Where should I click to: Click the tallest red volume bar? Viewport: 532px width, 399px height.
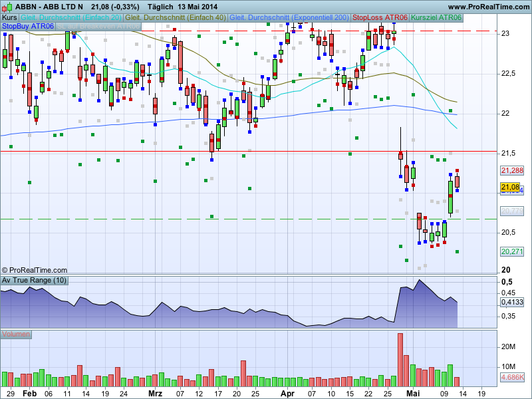pos(400,360)
